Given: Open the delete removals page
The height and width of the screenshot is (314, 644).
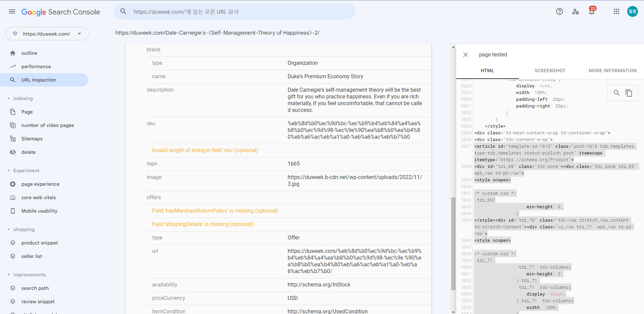Looking at the screenshot, I should (x=44, y=152).
